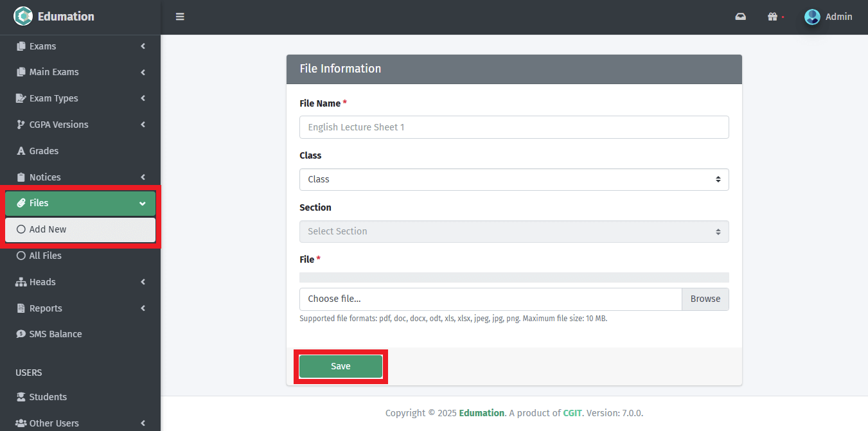The image size is (868, 431).
Task: Open the gift notifications icon
Action: (x=773, y=17)
